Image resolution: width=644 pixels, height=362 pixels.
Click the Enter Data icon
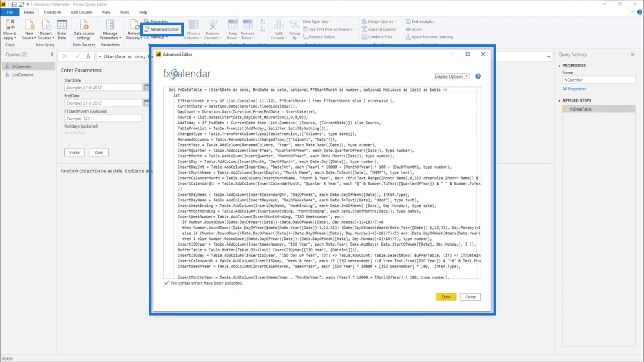pos(62,25)
